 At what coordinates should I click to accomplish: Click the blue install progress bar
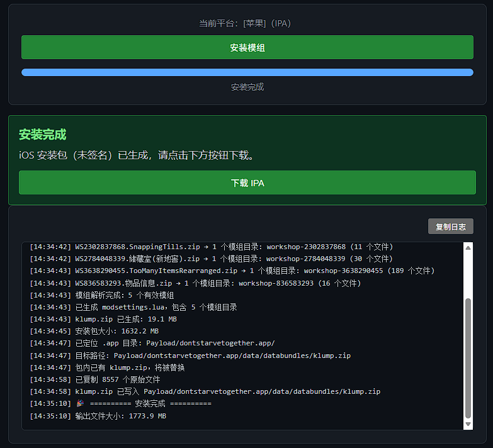(x=247, y=72)
